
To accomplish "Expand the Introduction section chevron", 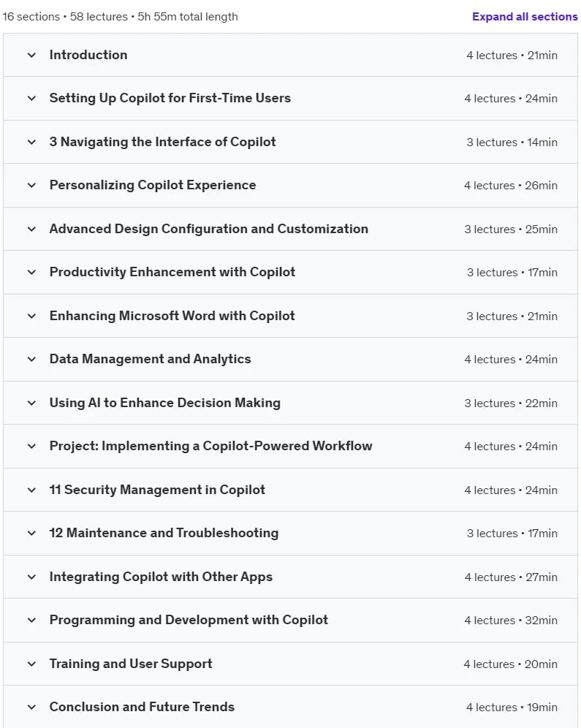I will 31,56.
